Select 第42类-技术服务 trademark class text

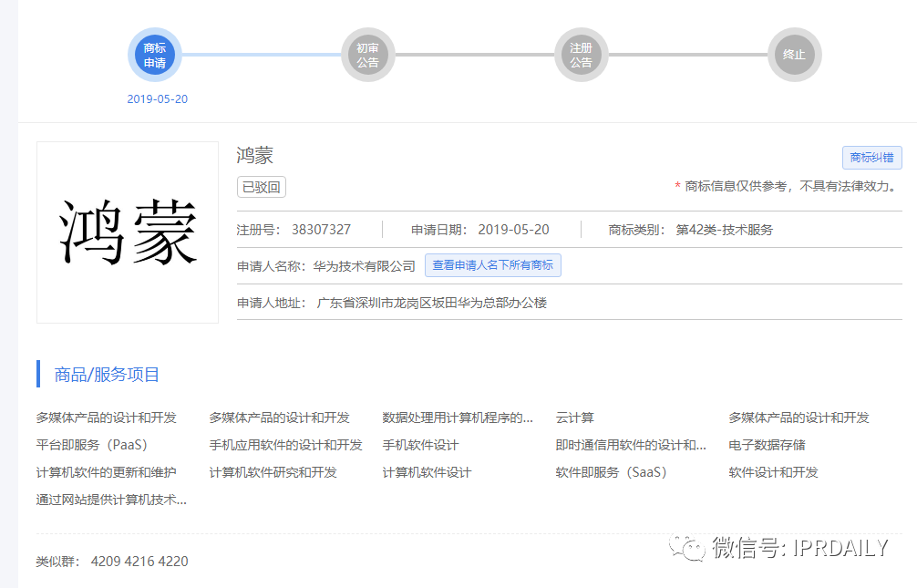pyautogui.click(x=724, y=230)
